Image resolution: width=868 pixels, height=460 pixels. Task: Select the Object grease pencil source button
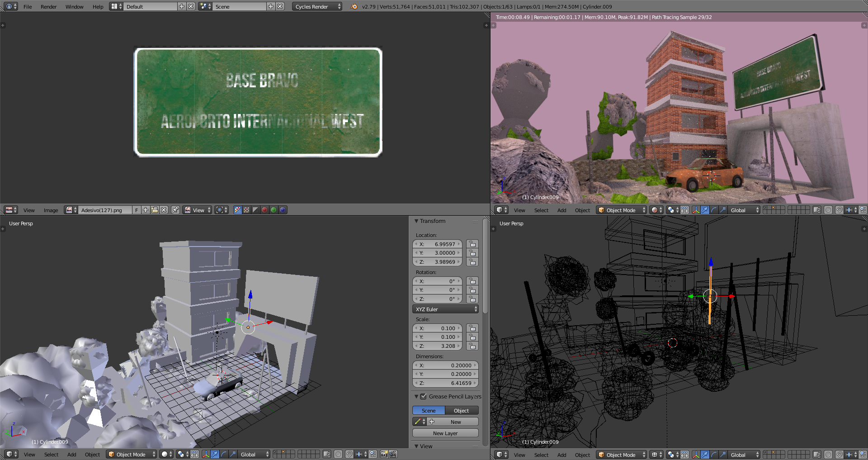[461, 411]
